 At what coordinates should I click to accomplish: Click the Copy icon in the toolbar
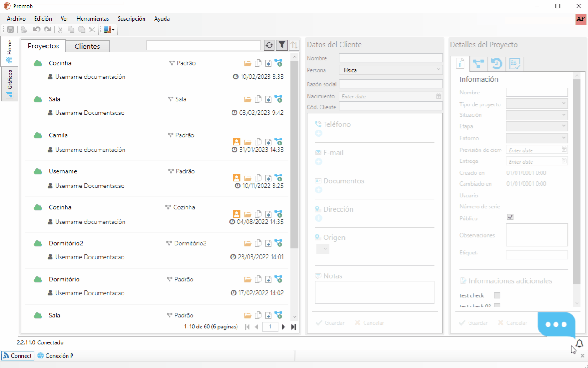pos(71,30)
